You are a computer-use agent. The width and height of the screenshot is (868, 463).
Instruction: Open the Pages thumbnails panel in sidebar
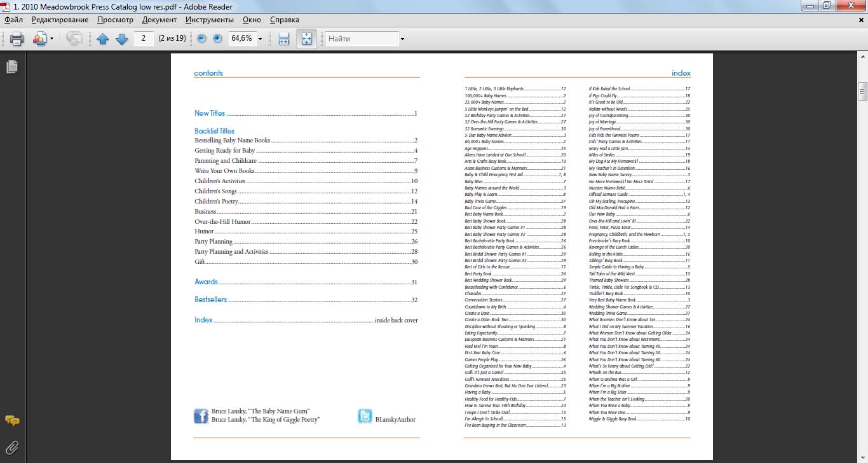[12, 66]
